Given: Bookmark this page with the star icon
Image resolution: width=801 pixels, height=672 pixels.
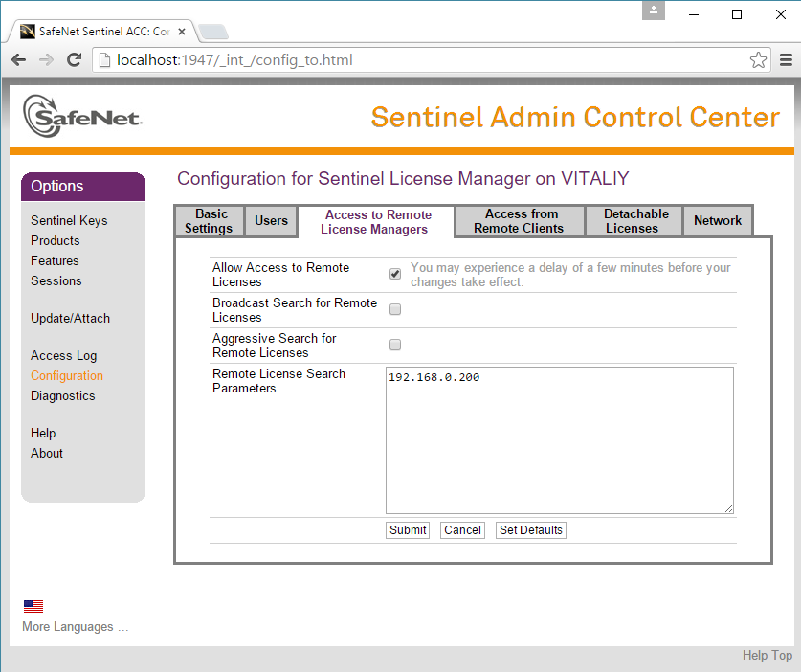Looking at the screenshot, I should pyautogui.click(x=758, y=60).
